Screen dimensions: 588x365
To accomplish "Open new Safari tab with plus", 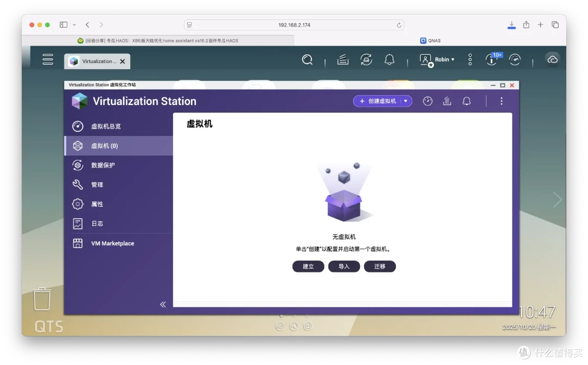I will pos(541,24).
